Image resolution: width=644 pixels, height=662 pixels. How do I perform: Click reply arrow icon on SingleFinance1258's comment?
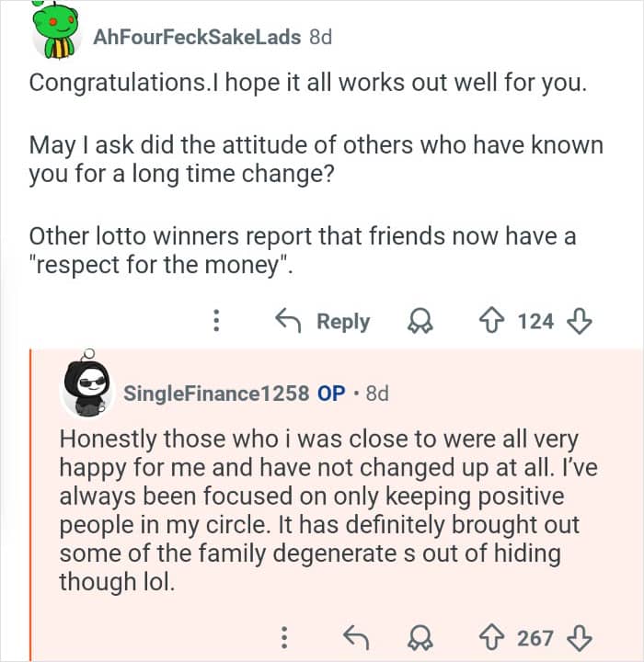pyautogui.click(x=352, y=637)
